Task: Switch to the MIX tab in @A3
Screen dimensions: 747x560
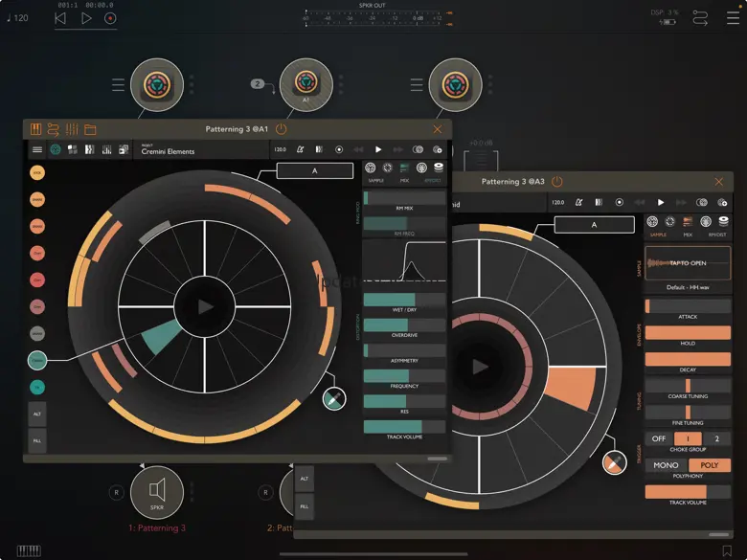Action: pos(687,226)
